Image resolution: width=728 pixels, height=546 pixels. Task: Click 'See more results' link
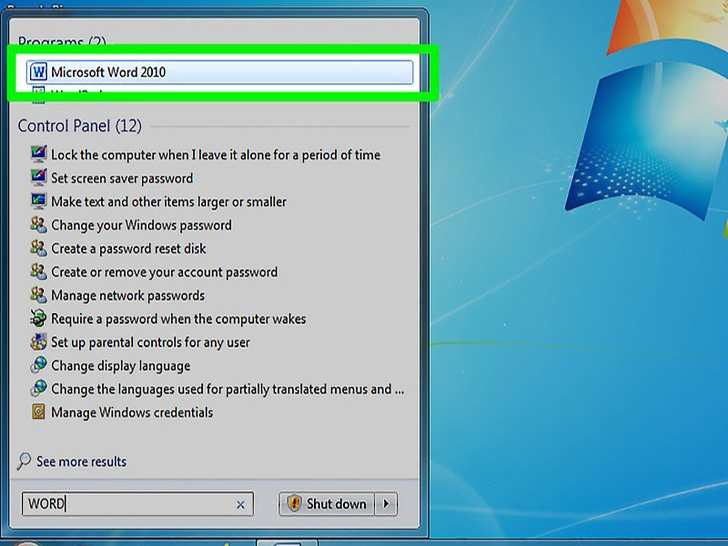(81, 462)
